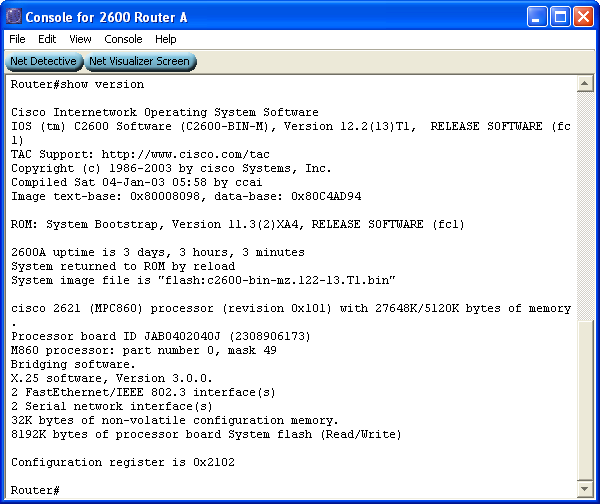Screen dimensions: 600x504
Task: Click the vertical scrollbar thumb
Action: pyautogui.click(x=585, y=400)
